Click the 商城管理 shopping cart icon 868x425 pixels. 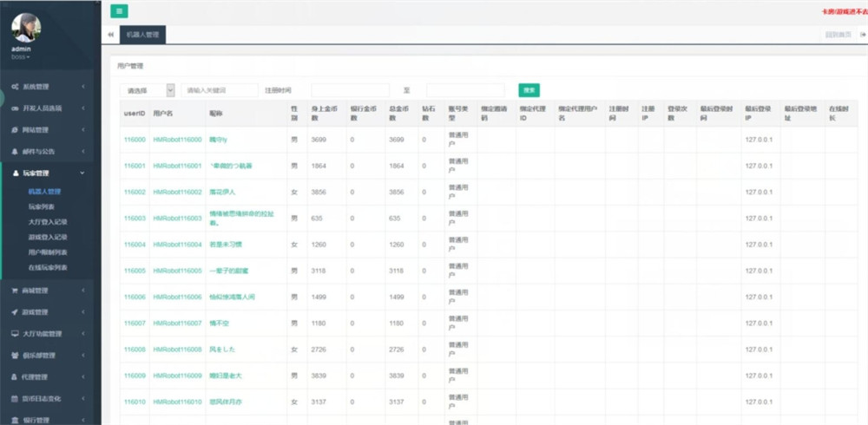pos(15,290)
